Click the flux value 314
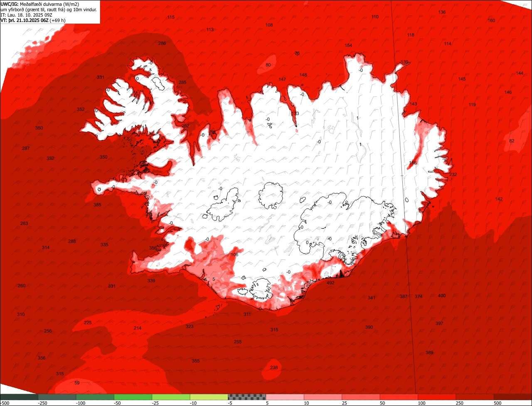This screenshot has width=532, height=406. 46,247
